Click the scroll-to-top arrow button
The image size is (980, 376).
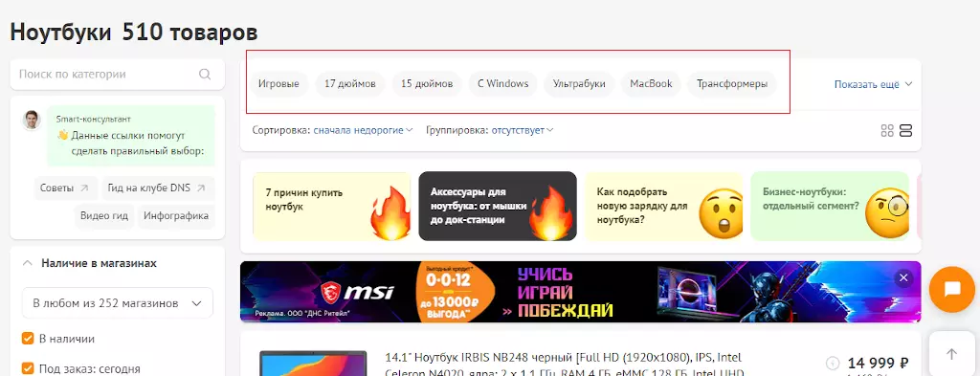click(951, 354)
